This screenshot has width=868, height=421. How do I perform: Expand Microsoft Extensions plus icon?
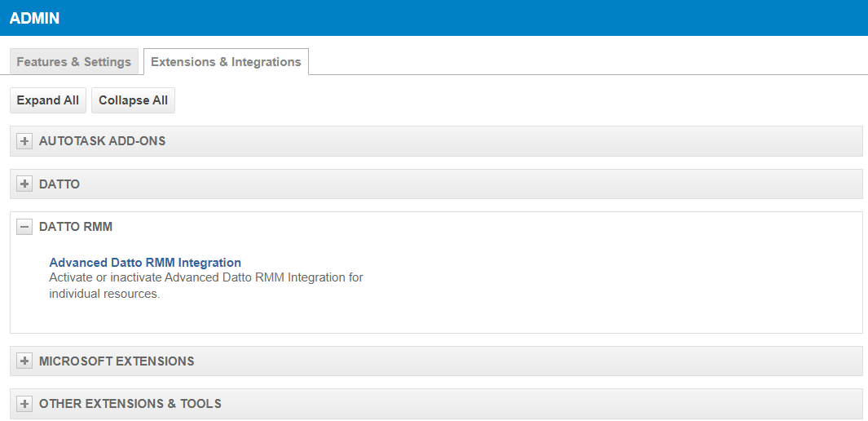[x=24, y=361]
